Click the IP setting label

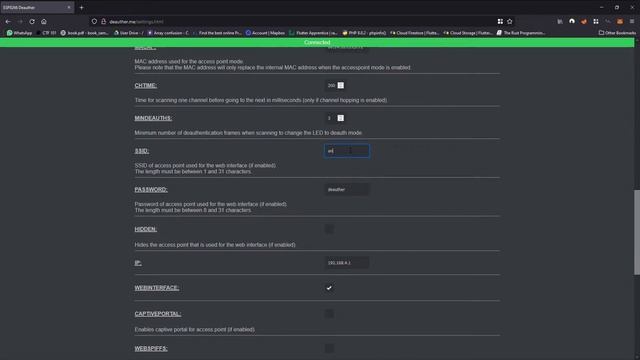click(138, 262)
